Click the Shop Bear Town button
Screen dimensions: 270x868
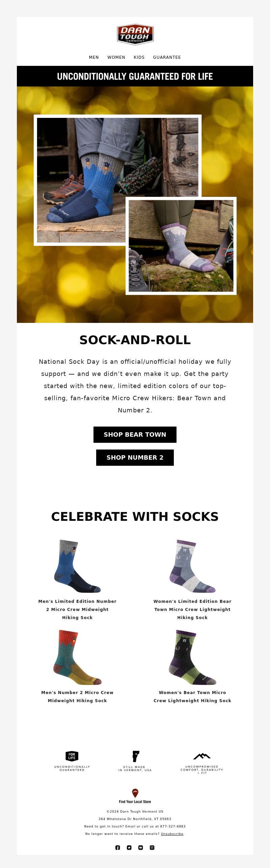[135, 435]
